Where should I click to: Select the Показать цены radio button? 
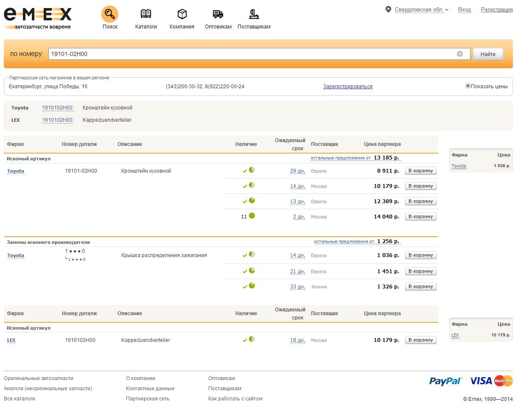coord(468,86)
